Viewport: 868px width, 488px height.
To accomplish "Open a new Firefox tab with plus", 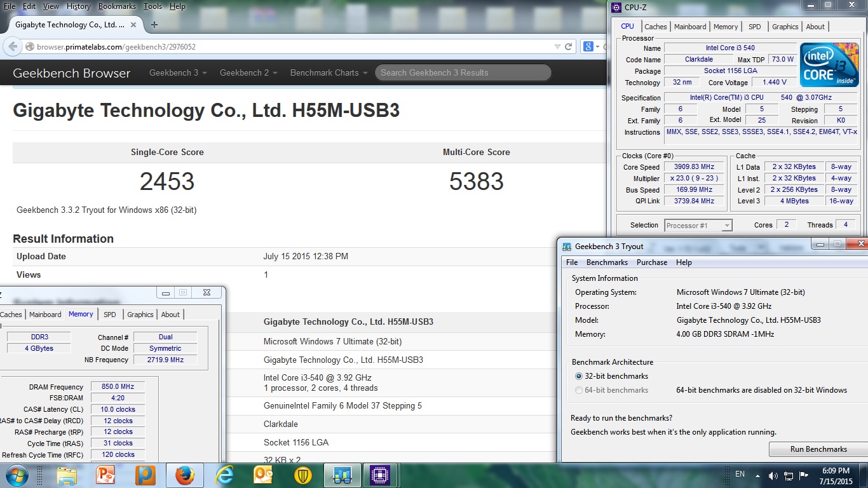I will tap(154, 25).
